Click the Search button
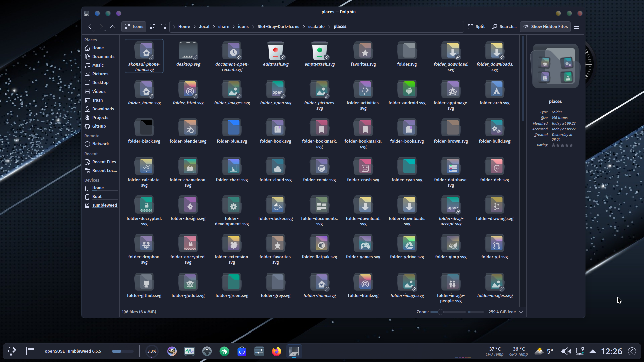 click(504, 27)
